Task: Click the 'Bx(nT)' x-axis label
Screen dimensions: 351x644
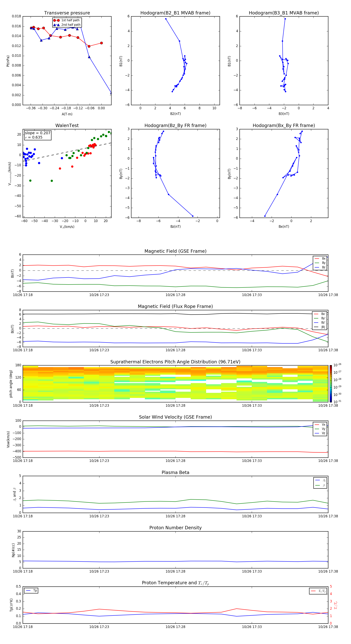Action: [x=284, y=227]
